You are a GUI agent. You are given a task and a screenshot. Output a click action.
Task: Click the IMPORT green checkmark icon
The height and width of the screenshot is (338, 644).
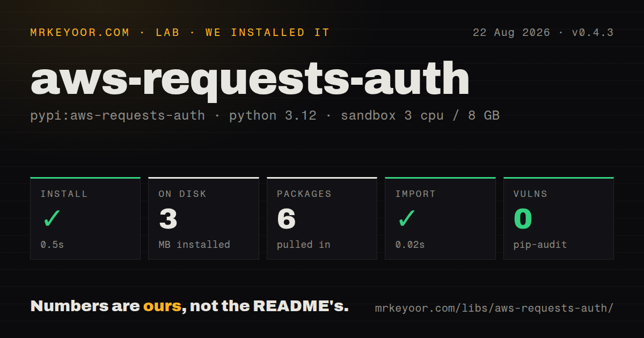click(x=407, y=219)
